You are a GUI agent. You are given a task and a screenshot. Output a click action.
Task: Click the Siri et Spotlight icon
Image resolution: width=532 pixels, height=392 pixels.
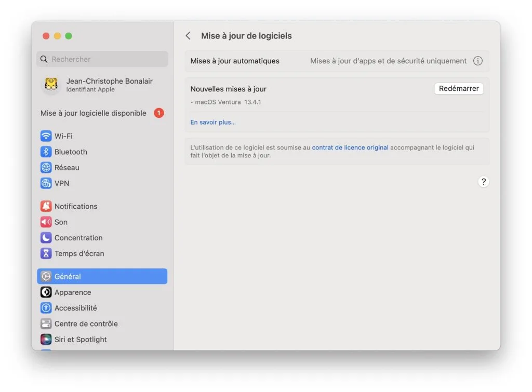click(46, 340)
